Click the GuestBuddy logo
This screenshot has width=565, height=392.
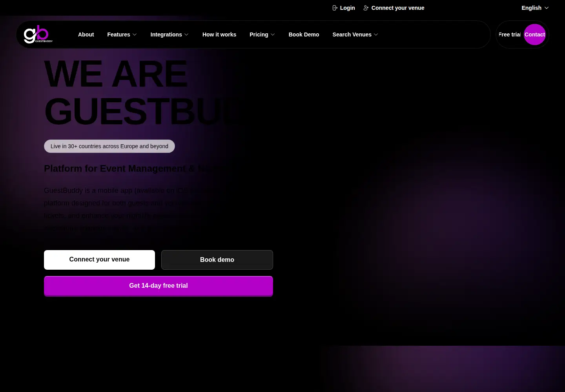(38, 34)
